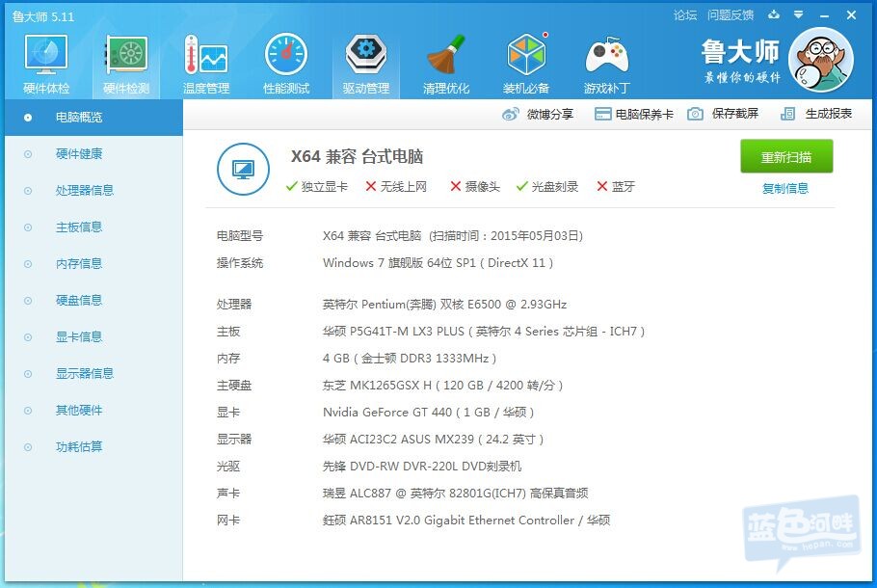This screenshot has width=877, height=588.
Task: Click the 重新扫描 rescan button
Action: click(786, 157)
